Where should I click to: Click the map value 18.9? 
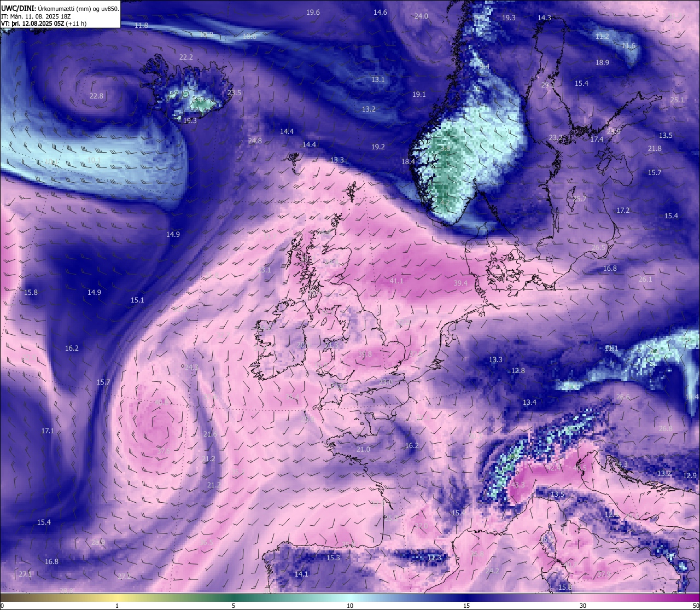tap(602, 62)
